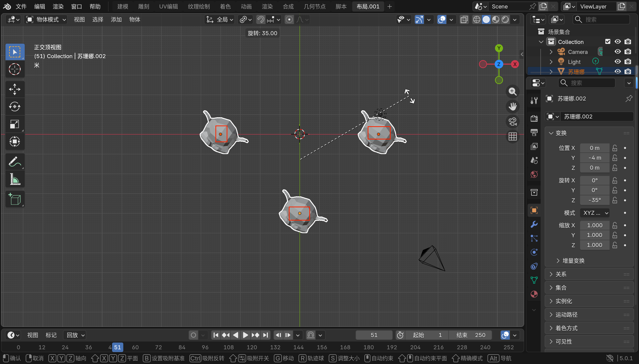639x364 pixels.
Task: Select the Scale tool
Action: pos(14,124)
